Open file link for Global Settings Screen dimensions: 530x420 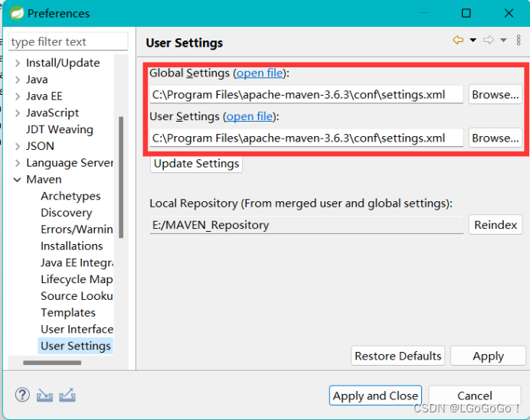259,73
